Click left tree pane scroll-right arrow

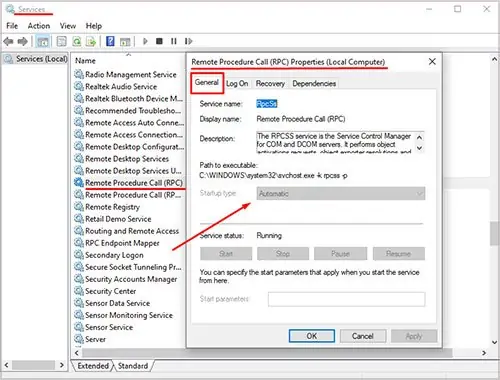(x=62, y=365)
